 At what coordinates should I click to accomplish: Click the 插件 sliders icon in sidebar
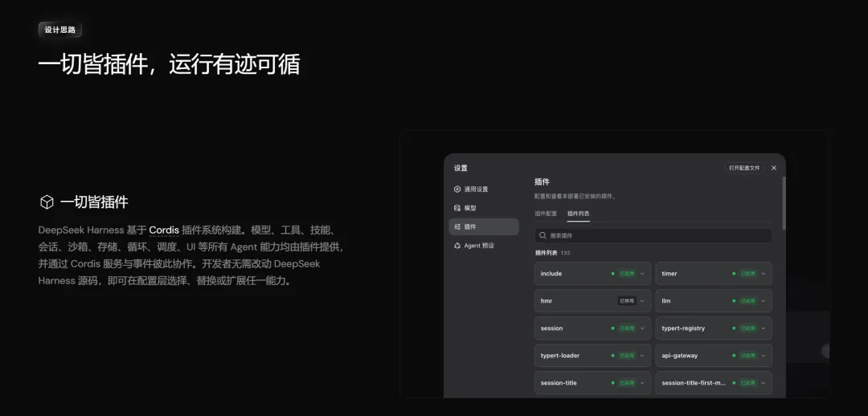pos(457,226)
